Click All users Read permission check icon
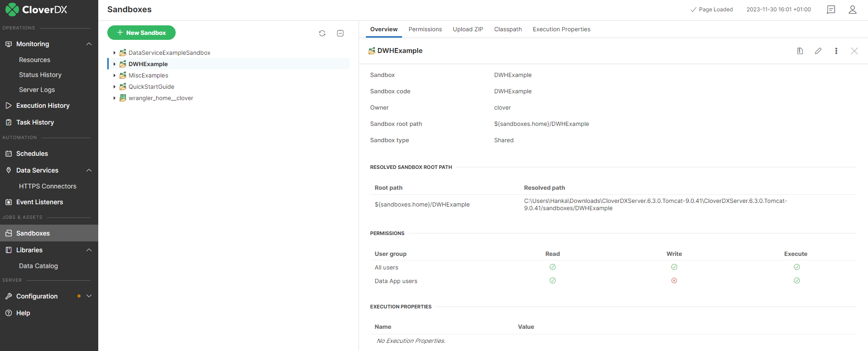The width and height of the screenshot is (868, 351). [552, 267]
